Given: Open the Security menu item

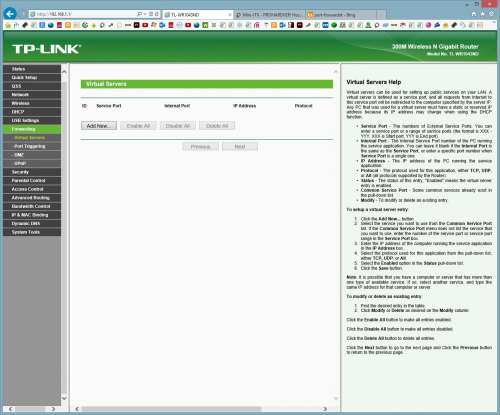Looking at the screenshot, I should [x=32, y=172].
